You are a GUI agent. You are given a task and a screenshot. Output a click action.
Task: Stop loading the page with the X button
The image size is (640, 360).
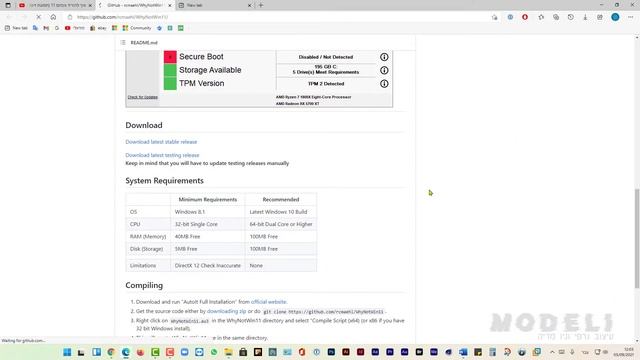[38, 17]
